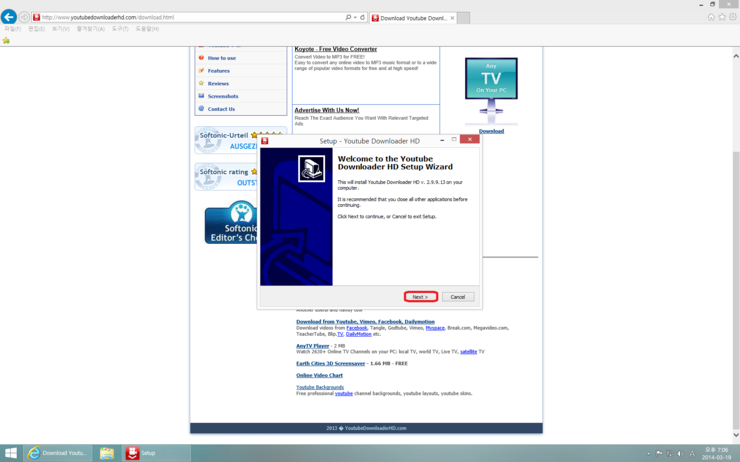Click the Softonic rating badge
Screen dimensions: 740x462
click(x=227, y=176)
